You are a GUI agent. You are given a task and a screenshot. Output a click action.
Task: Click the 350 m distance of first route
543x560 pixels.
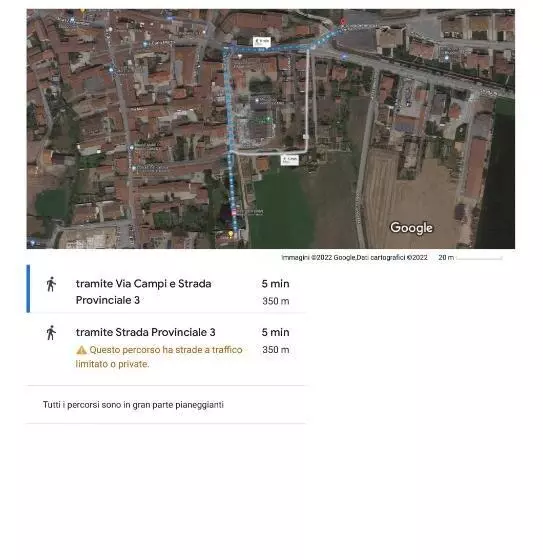(x=275, y=301)
